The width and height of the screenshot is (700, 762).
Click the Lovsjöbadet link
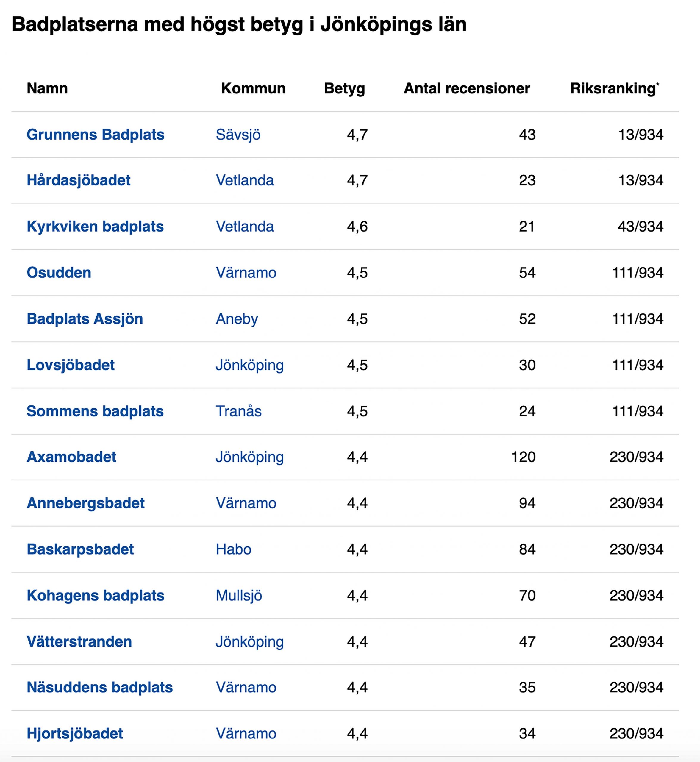[71, 365]
